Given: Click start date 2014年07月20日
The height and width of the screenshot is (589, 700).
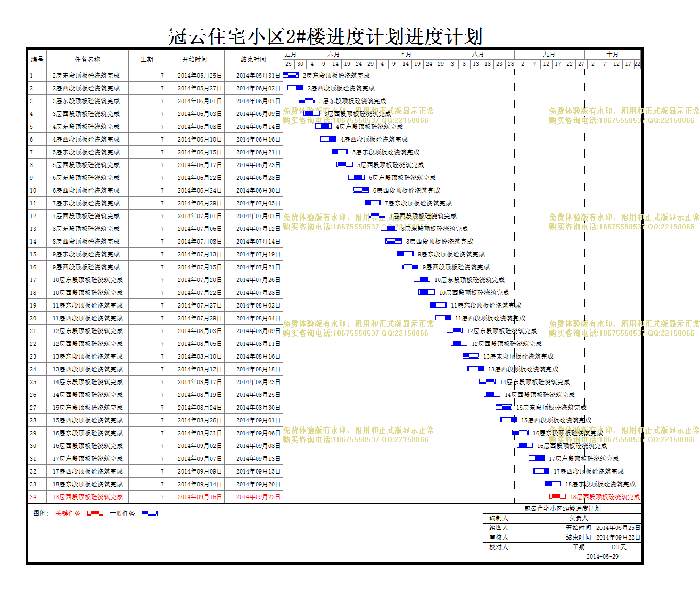Looking at the screenshot, I should coord(200,280).
